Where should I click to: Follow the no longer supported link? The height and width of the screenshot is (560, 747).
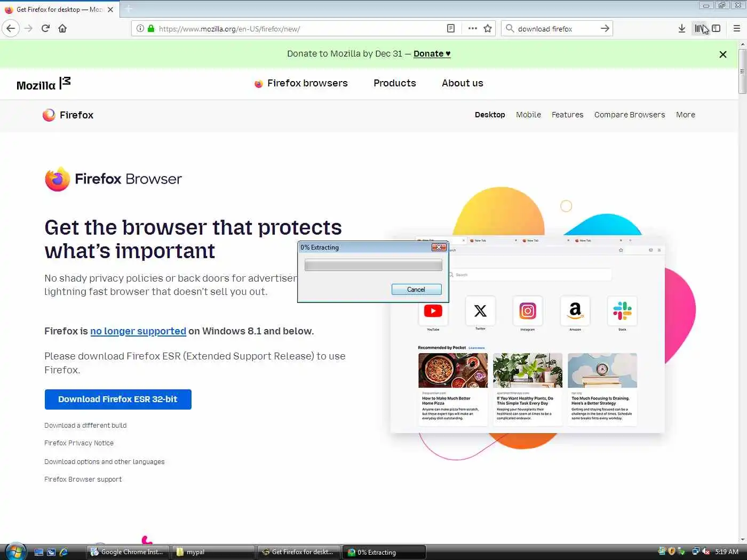tap(138, 331)
